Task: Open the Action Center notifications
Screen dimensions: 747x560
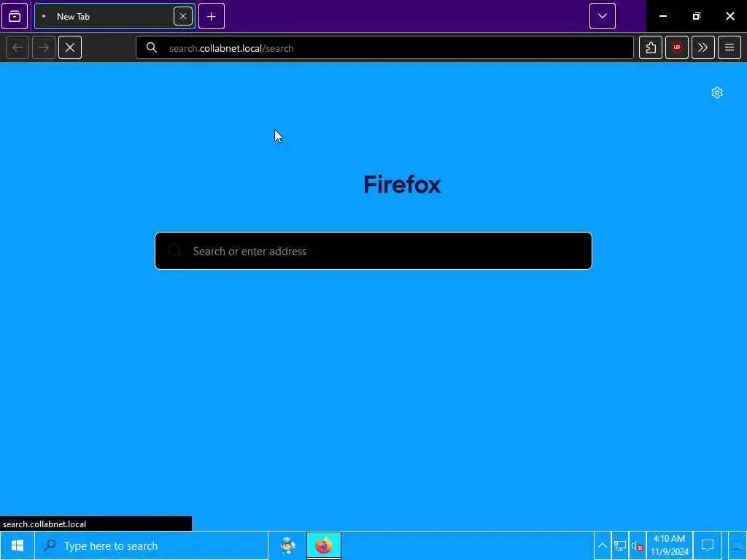Action: (708, 545)
